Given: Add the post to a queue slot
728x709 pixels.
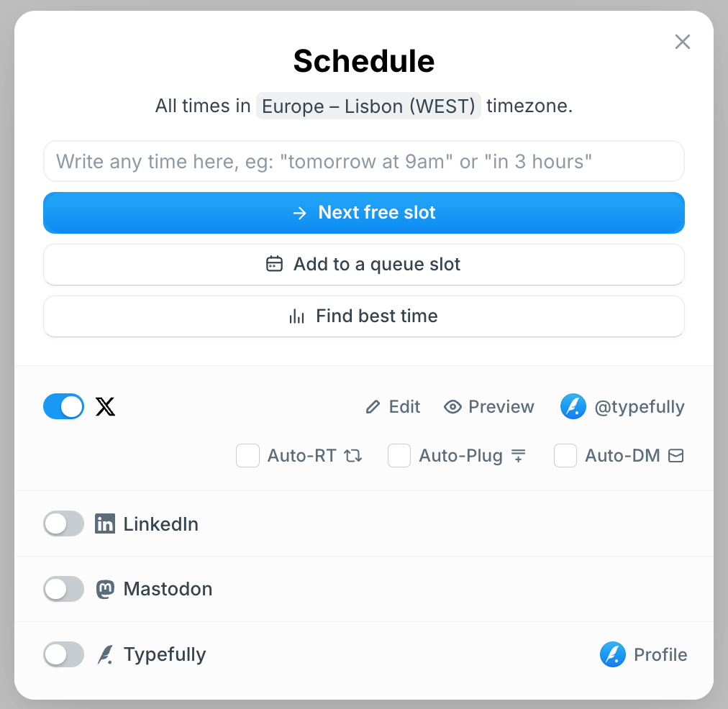Looking at the screenshot, I should (364, 264).
